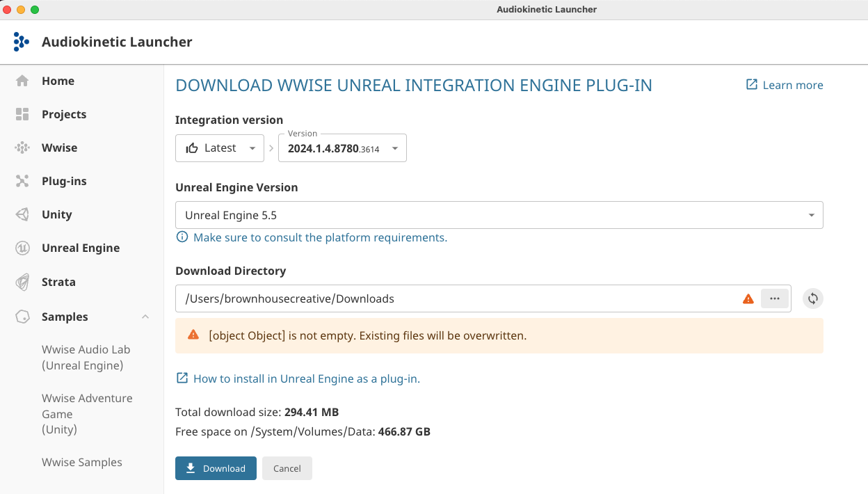Open Wwise Adventure Game (Unity) sample

click(87, 414)
